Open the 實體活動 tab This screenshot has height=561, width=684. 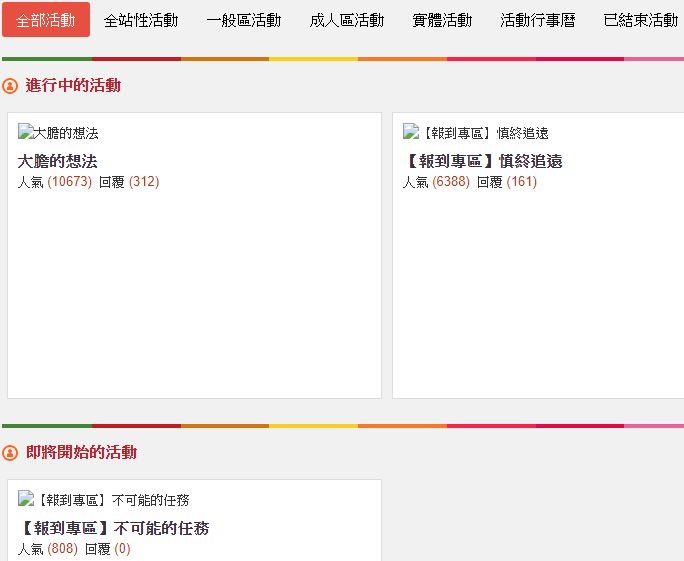(442, 20)
